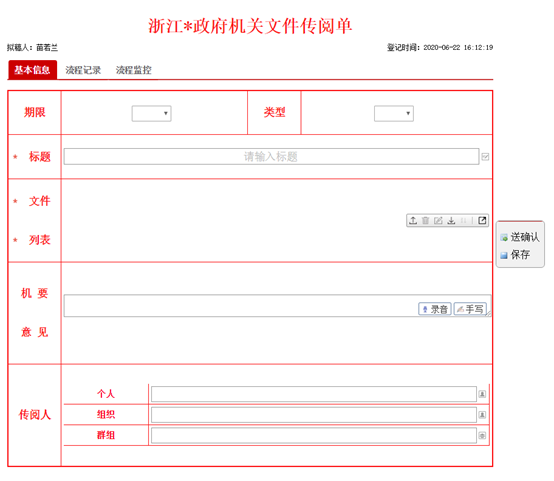Click the 组织 recipients input field
The image size is (554, 481).
pos(314,415)
